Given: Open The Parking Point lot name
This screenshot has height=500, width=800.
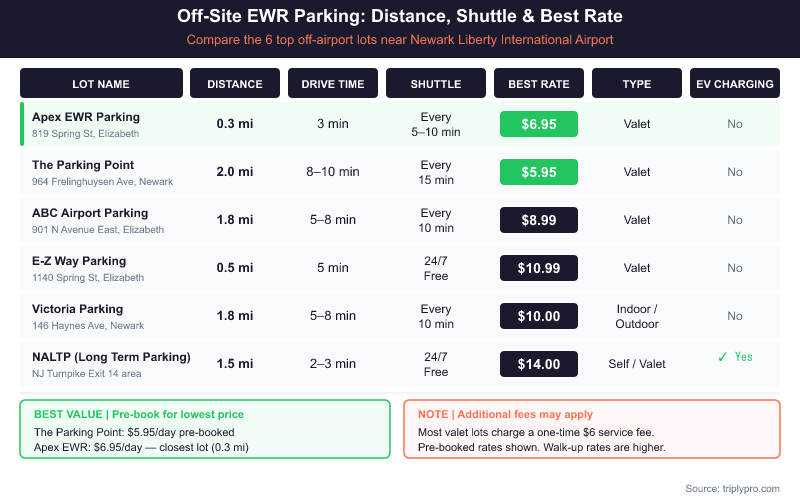Looking at the screenshot, I should pyautogui.click(x=83, y=165).
